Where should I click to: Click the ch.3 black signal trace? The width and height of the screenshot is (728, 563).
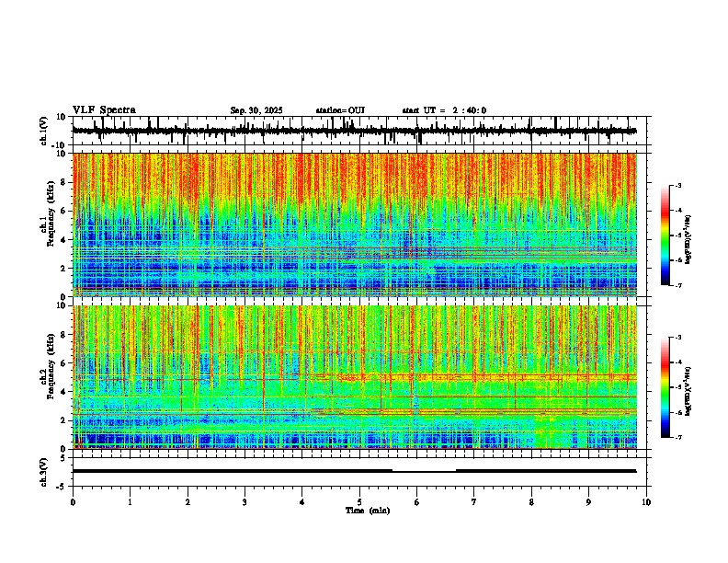pyautogui.click(x=354, y=471)
